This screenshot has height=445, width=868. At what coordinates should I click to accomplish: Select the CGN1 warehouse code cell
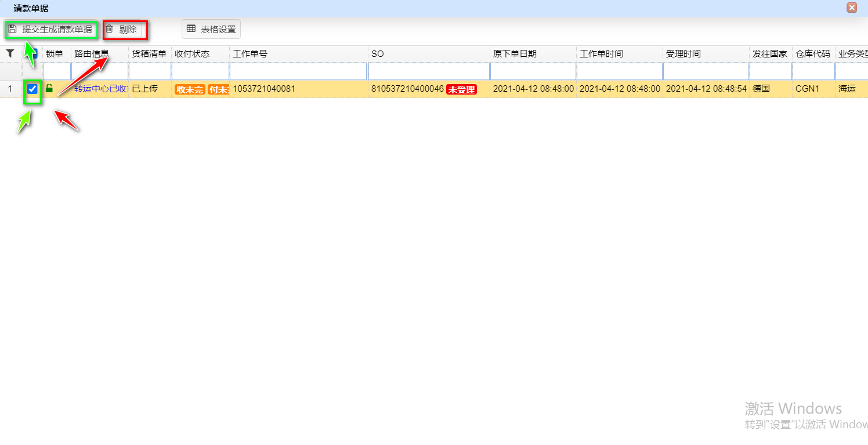814,89
